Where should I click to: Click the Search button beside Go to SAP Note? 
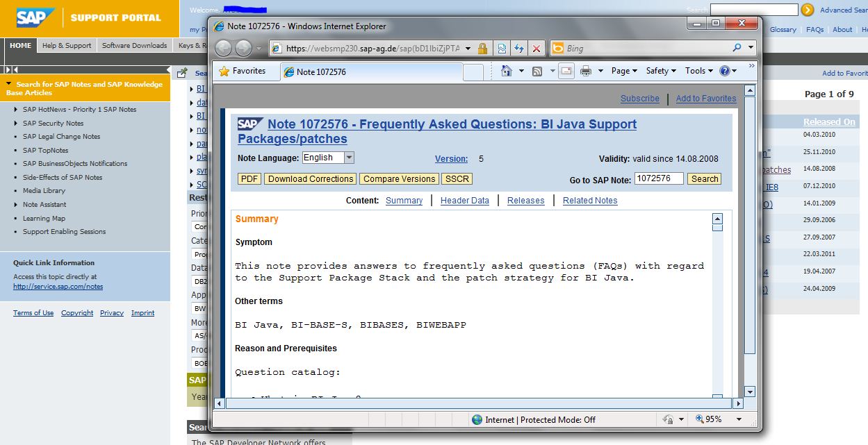point(705,179)
